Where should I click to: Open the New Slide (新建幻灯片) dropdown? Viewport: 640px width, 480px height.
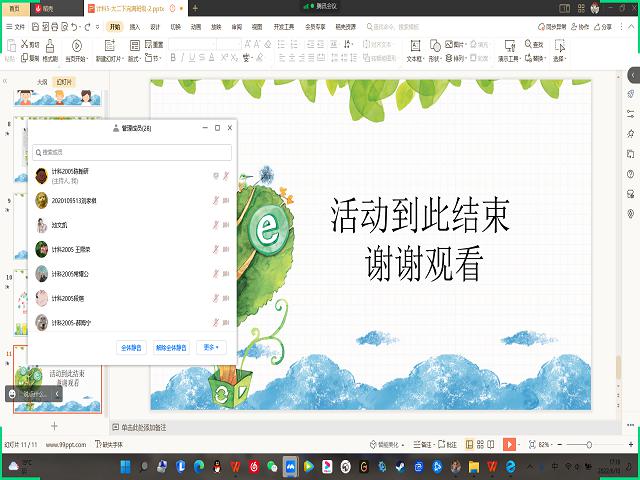tap(110, 59)
